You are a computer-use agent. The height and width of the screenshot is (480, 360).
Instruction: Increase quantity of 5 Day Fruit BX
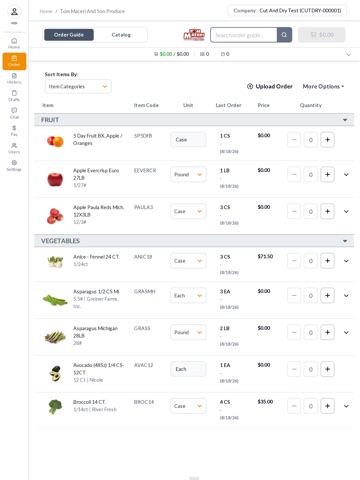point(327,140)
